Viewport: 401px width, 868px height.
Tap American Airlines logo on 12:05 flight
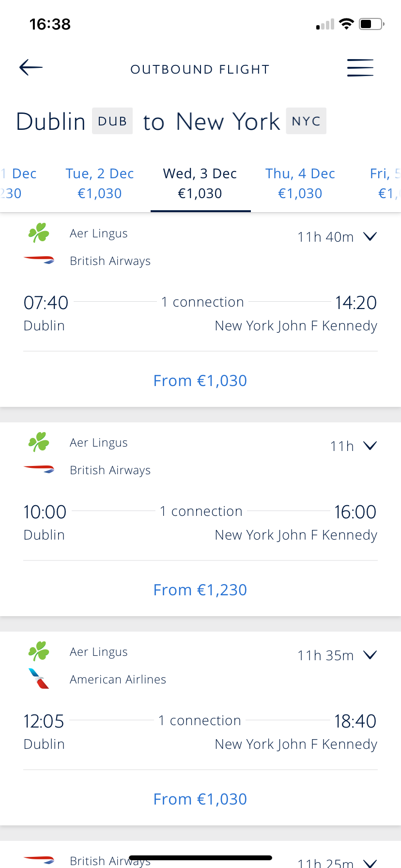[39, 679]
